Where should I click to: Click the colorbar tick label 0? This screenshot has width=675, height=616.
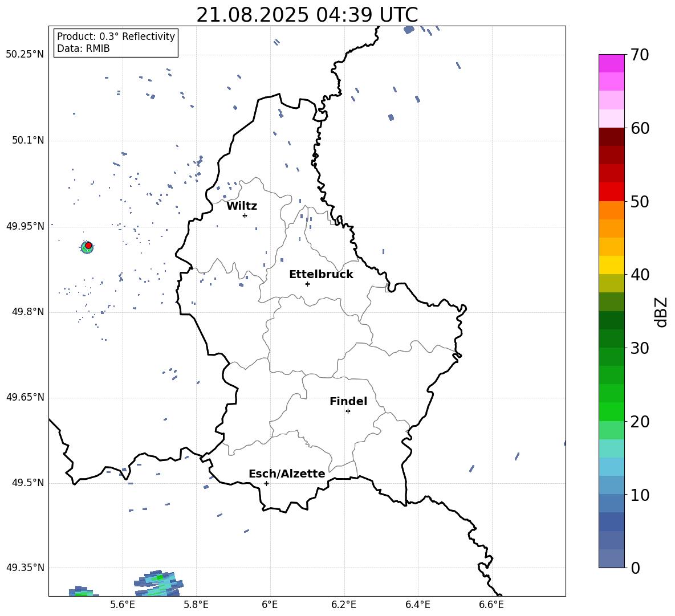[x=635, y=568]
